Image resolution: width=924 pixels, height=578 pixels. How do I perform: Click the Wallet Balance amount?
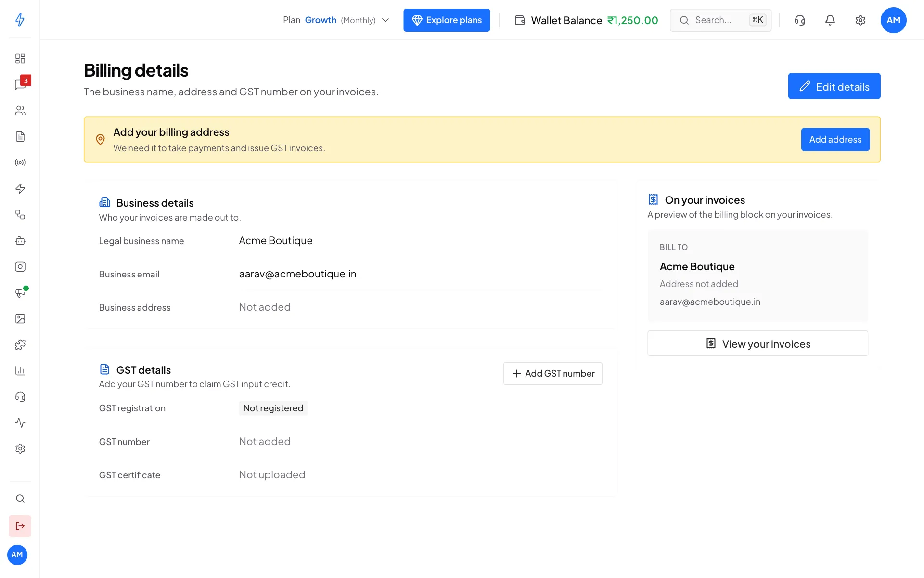click(x=632, y=20)
